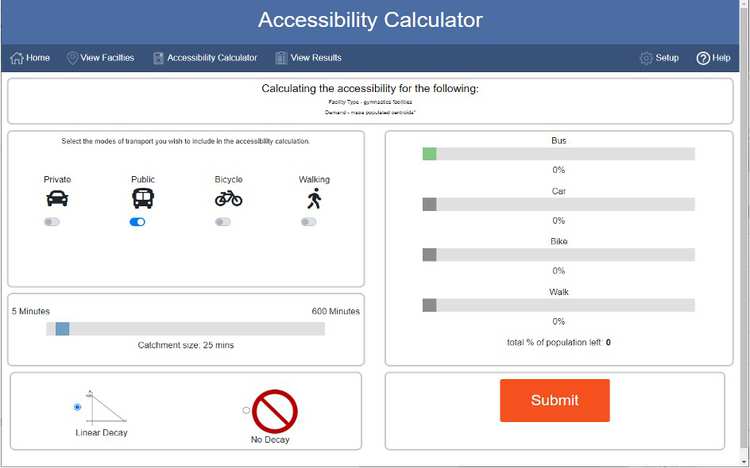Click the Bus percentage bar
Screen dimensions: 750x468
558,154
